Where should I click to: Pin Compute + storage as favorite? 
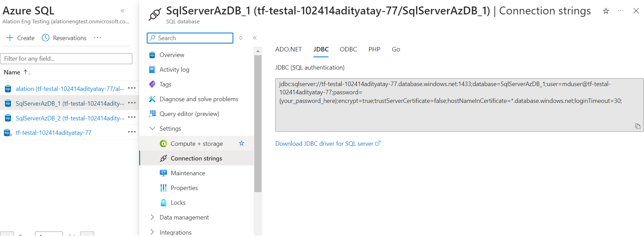pos(242,143)
